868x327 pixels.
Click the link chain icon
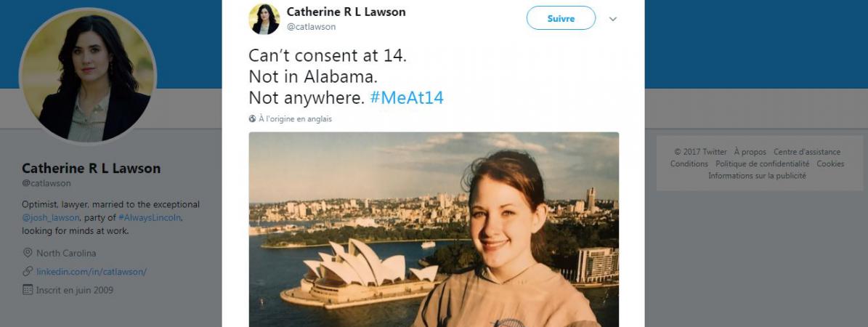click(x=28, y=272)
